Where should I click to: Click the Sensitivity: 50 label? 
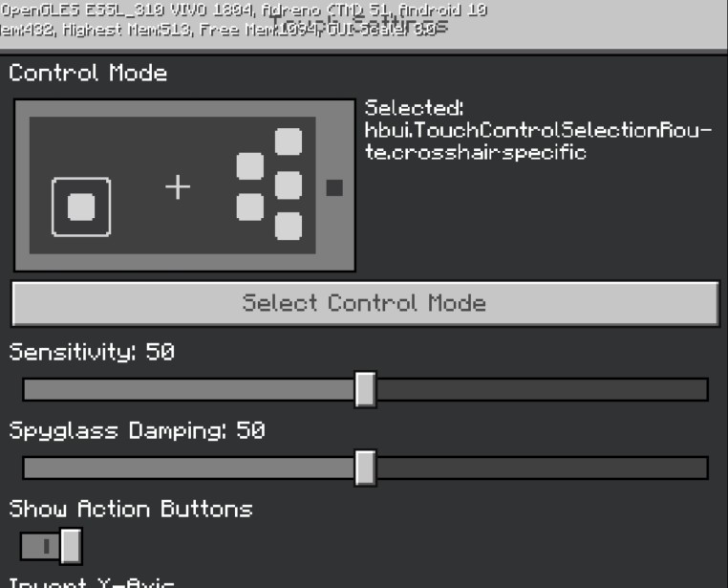pos(92,352)
